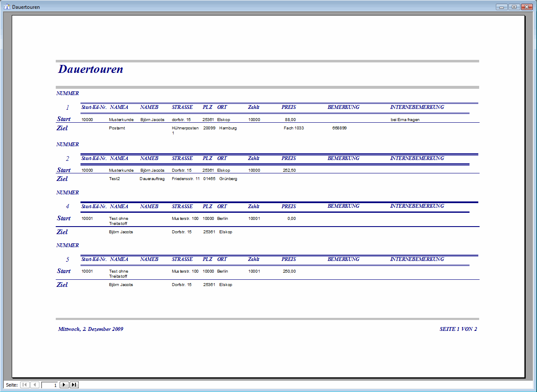Viewport: 537px width, 392px height.
Task: Click the price 252,50 in tour 2
Action: 289,170
